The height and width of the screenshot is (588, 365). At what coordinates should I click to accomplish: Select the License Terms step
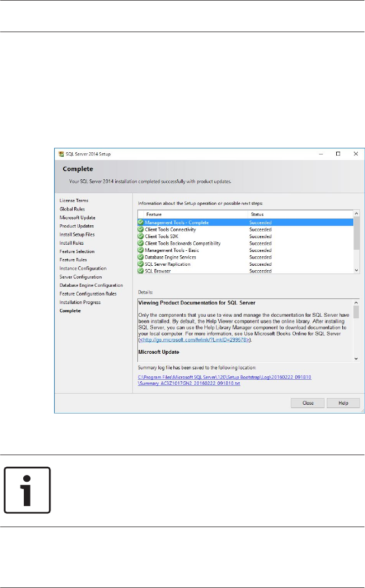74,200
